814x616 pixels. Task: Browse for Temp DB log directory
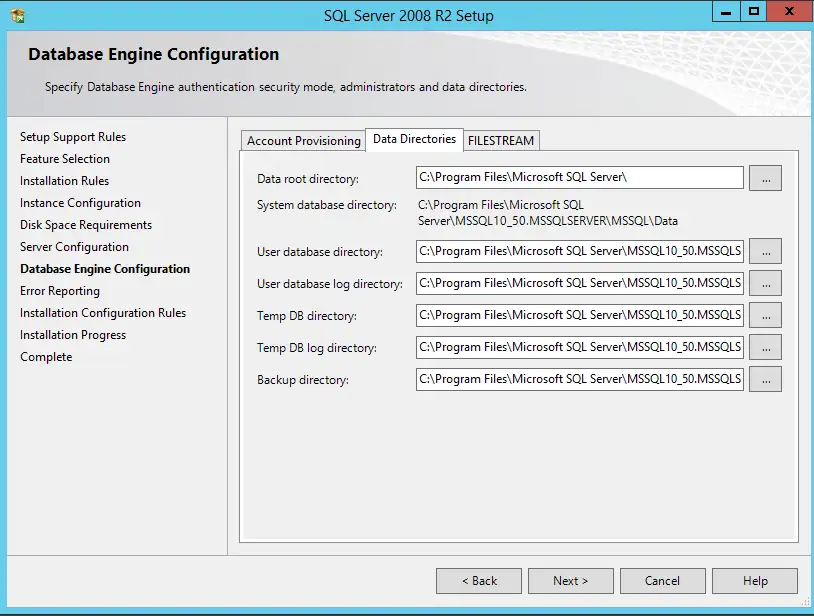(765, 347)
